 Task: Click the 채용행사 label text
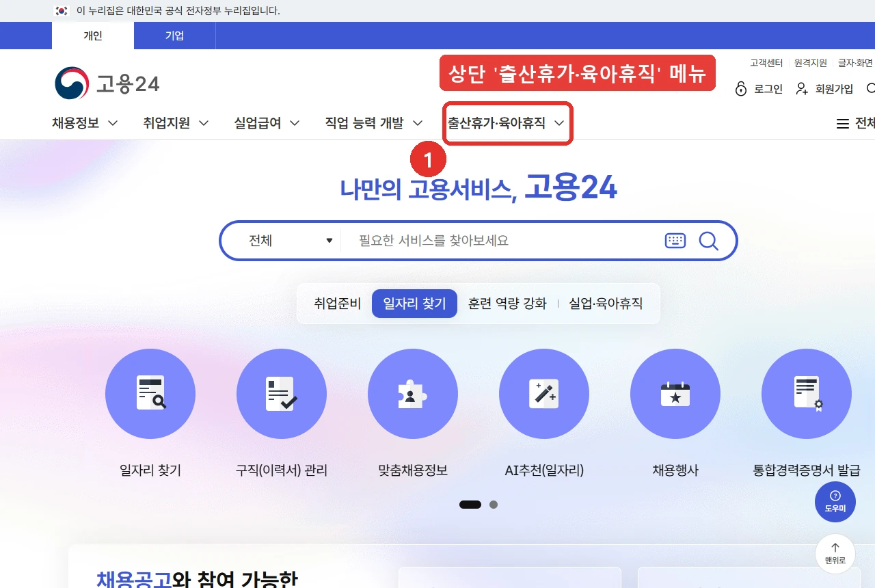(x=675, y=470)
